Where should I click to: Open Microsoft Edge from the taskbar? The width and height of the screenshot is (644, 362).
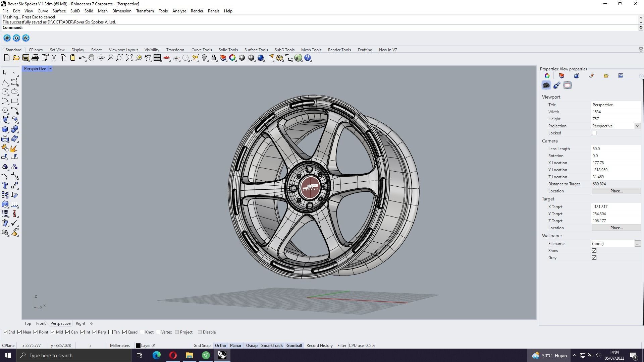coord(157,355)
